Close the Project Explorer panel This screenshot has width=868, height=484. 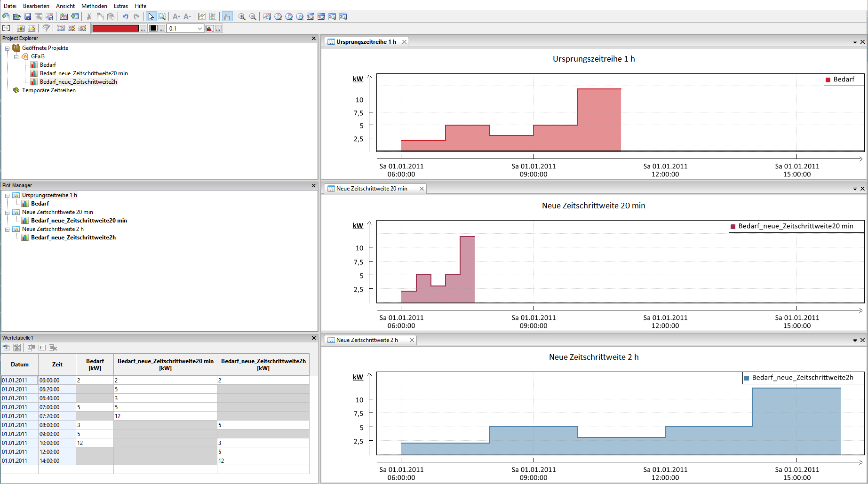(314, 39)
